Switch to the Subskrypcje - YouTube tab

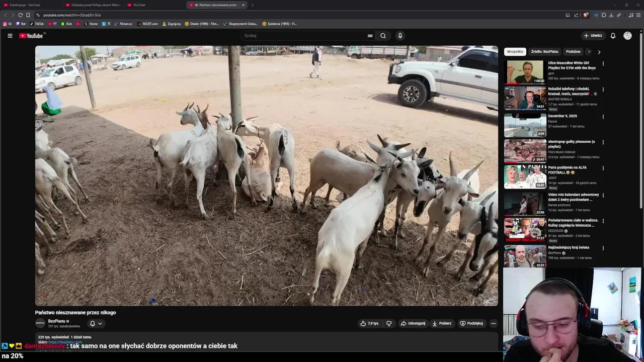30,5
